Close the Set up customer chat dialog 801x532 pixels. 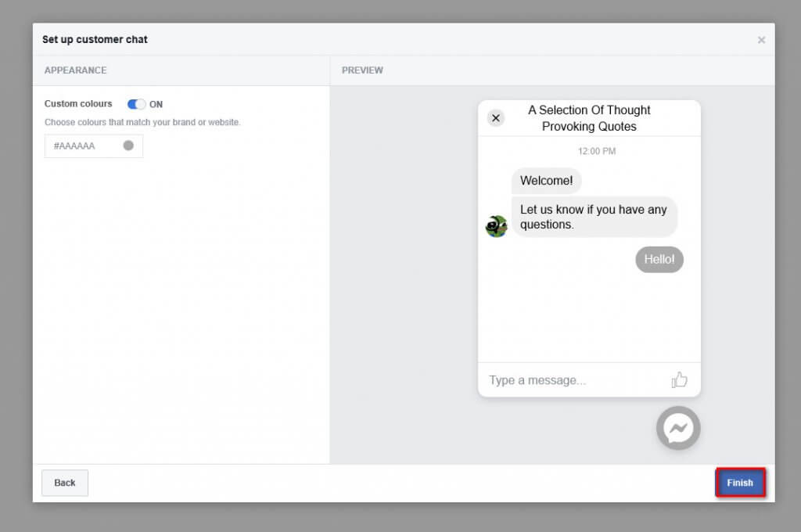click(761, 40)
